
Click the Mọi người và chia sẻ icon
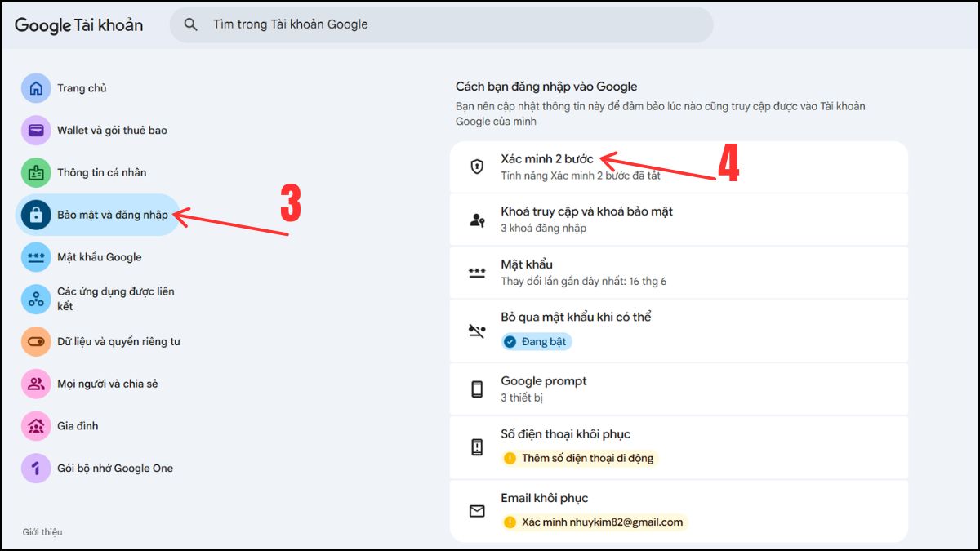click(x=36, y=384)
